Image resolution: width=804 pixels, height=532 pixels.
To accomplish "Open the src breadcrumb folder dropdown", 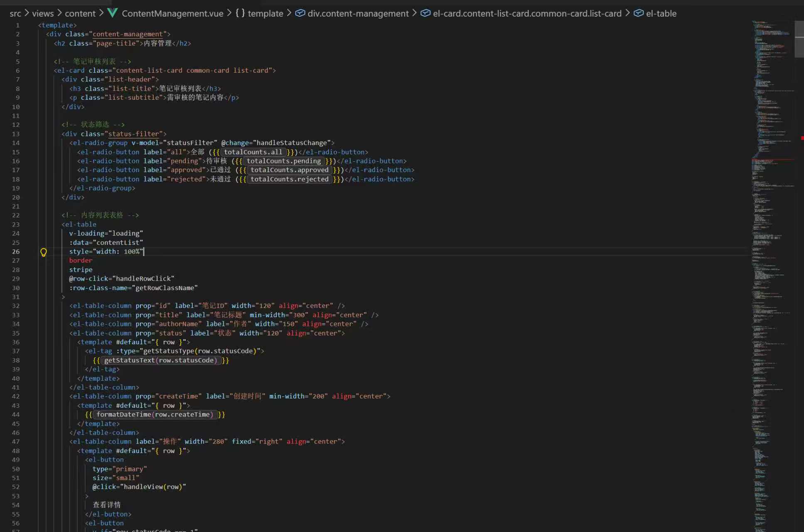I will (15, 13).
